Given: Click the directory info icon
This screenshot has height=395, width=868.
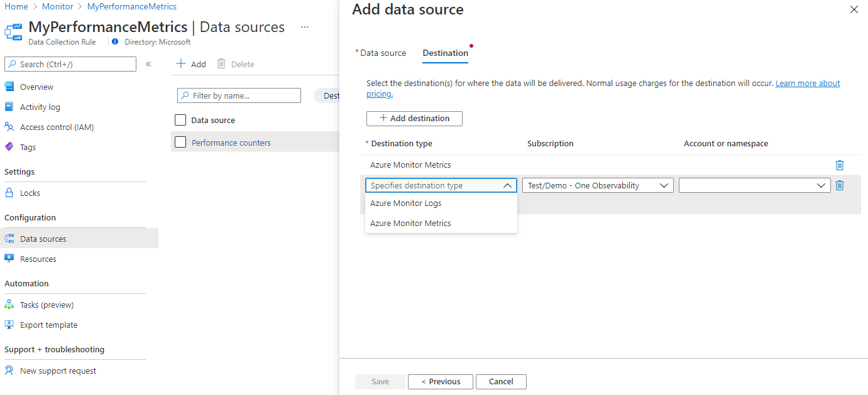Looking at the screenshot, I should [115, 42].
